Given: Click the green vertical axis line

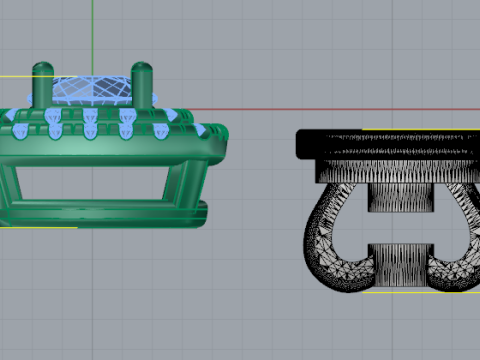Looking at the screenshot, I should pos(92,37).
